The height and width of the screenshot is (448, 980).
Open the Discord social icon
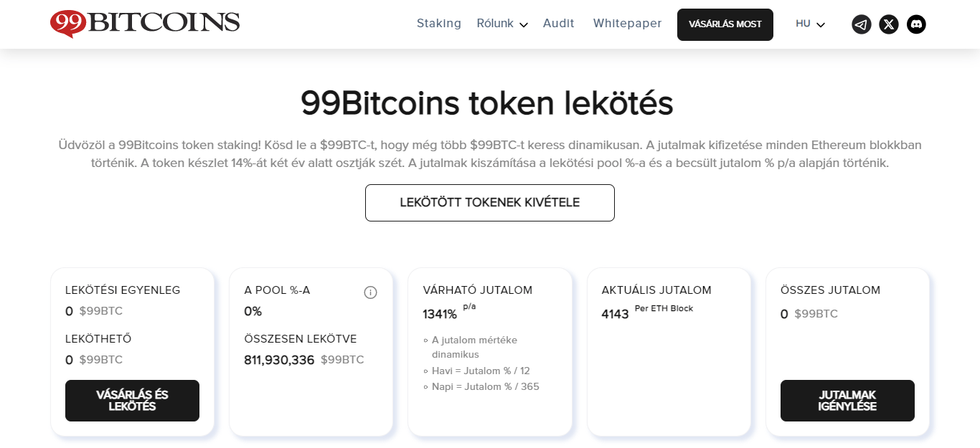916,24
